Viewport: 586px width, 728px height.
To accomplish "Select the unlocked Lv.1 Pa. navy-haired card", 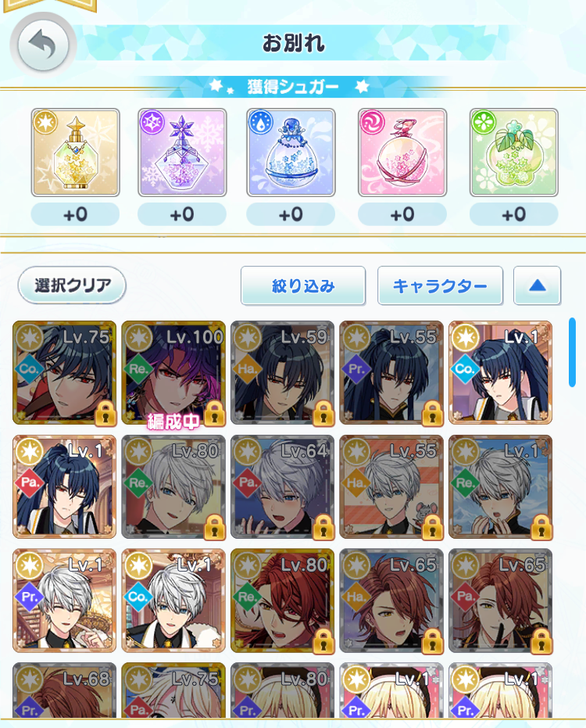I will (x=64, y=486).
